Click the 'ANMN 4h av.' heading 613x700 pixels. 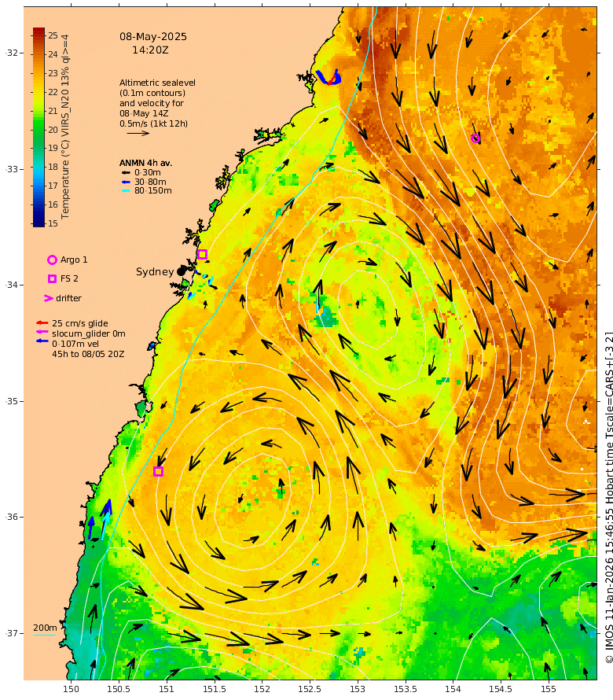tap(145, 163)
